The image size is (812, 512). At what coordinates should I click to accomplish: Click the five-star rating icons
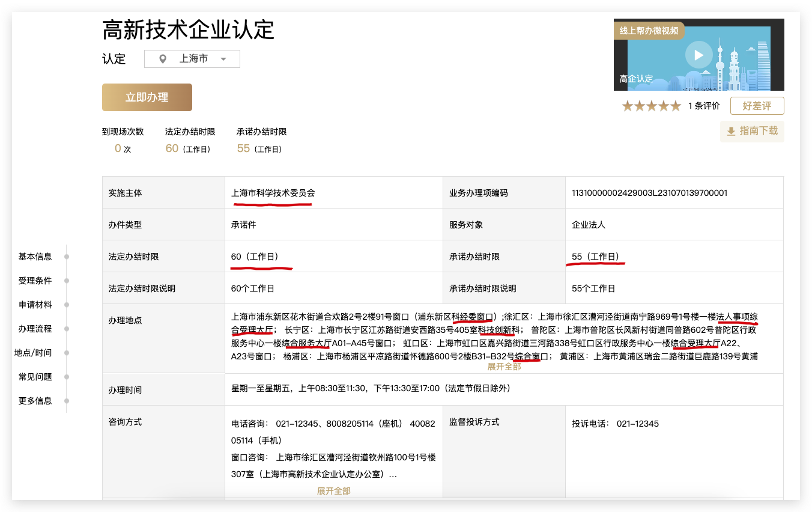(652, 106)
